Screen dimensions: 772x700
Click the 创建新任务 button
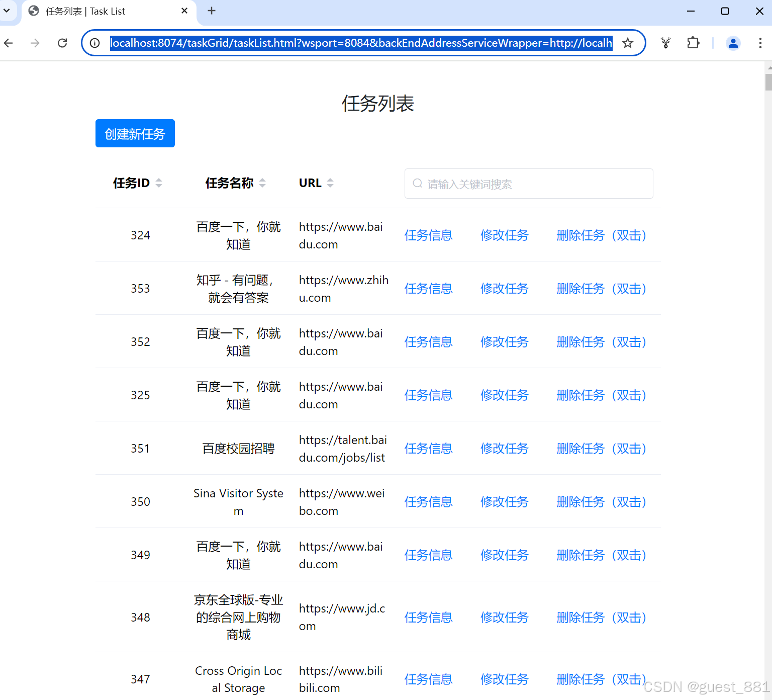(x=135, y=133)
